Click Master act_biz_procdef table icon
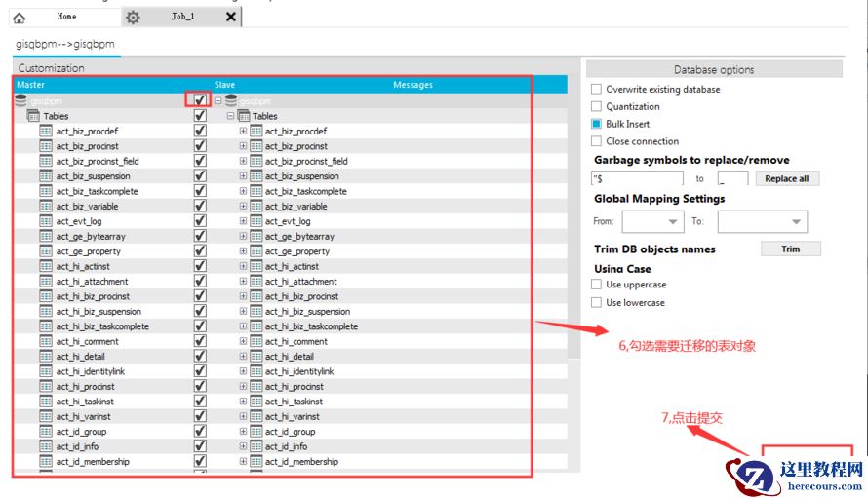The height and width of the screenshot is (498, 868). tap(46, 132)
